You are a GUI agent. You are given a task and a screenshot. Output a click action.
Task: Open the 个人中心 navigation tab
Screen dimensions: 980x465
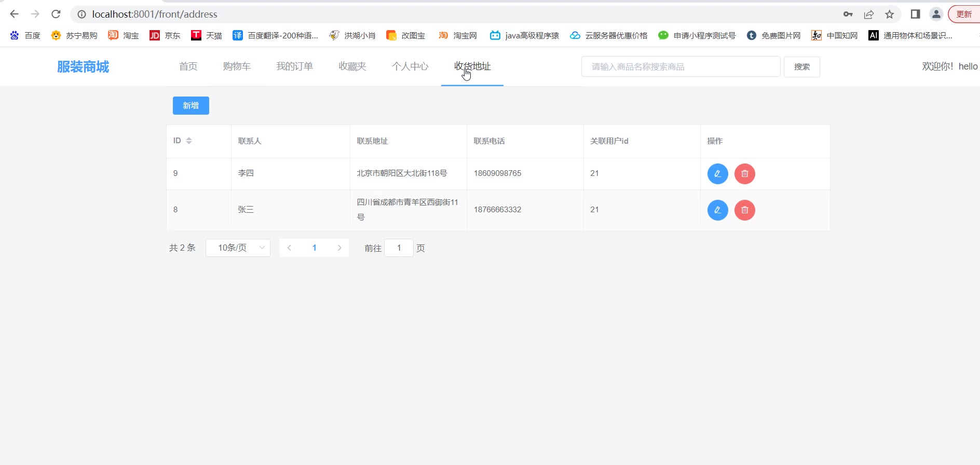[x=410, y=66]
